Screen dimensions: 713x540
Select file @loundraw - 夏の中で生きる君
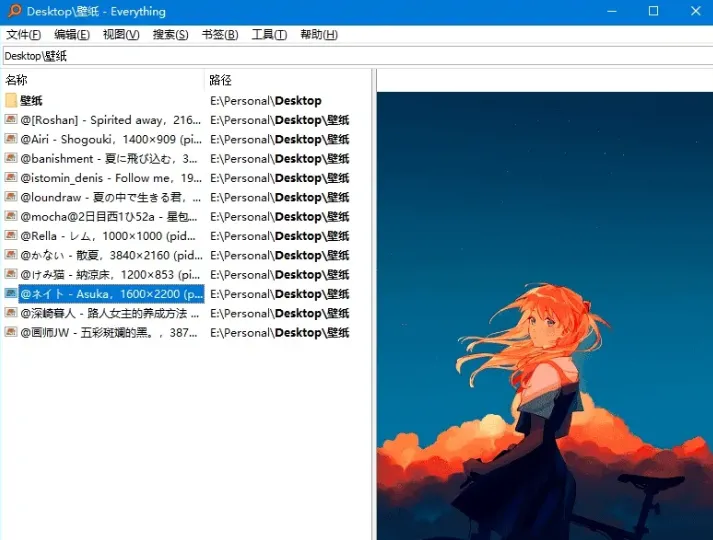(x=110, y=197)
